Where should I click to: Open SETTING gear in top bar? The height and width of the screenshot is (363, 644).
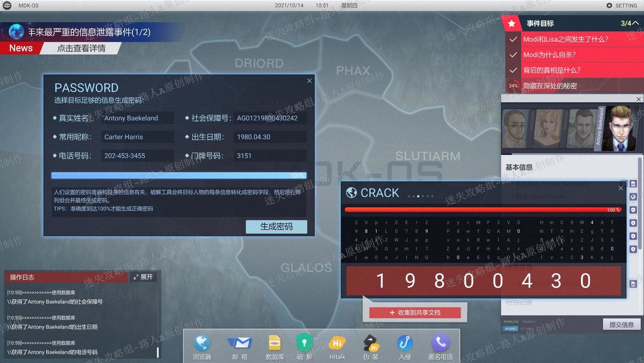click(x=622, y=5)
